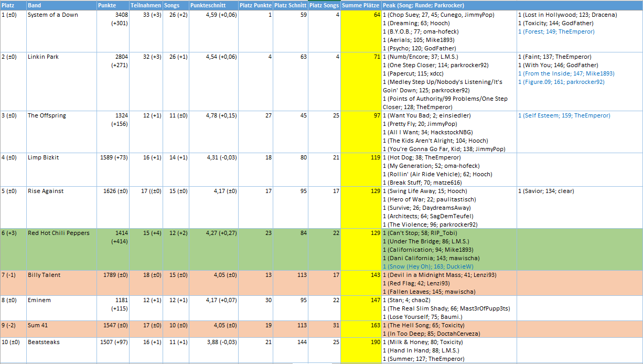This screenshot has height=364, width=643.
Task: Click the yellow sum cell showing 190
Action: coord(361,350)
